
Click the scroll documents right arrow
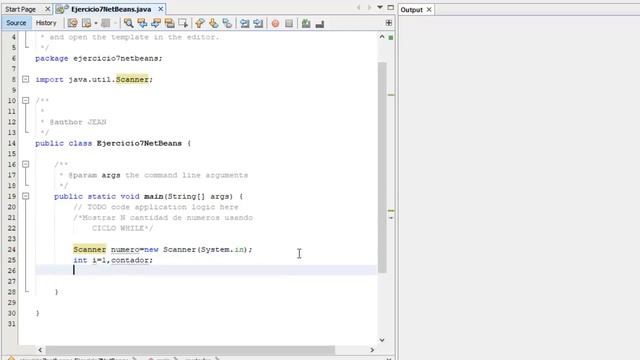369,7
